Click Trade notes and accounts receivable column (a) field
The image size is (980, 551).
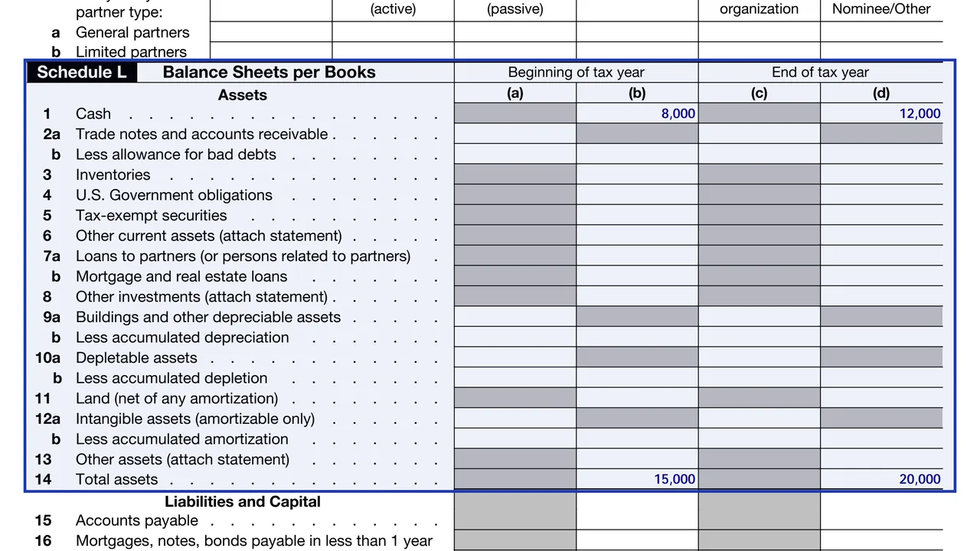point(515,134)
